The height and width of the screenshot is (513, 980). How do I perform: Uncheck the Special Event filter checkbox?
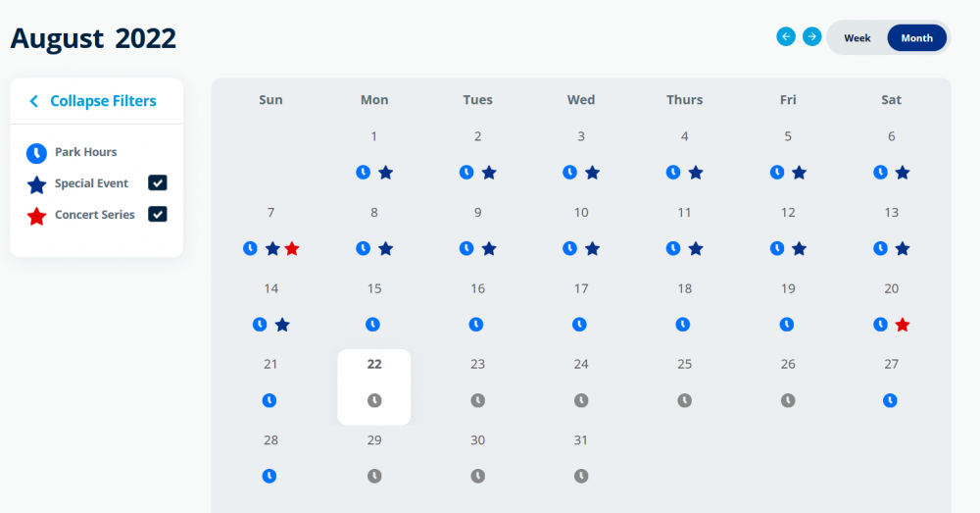click(x=158, y=183)
